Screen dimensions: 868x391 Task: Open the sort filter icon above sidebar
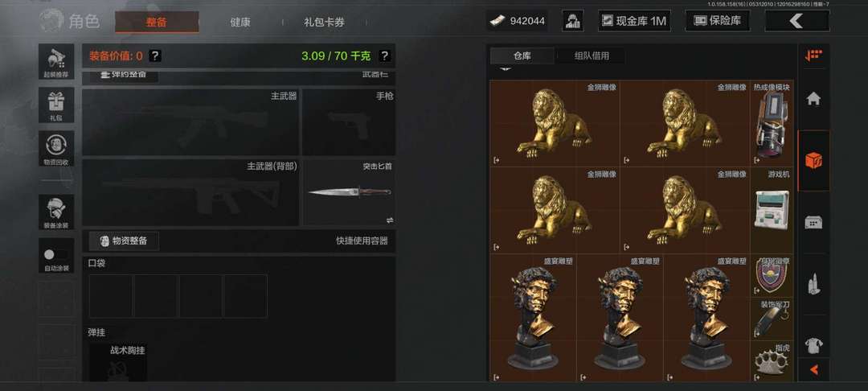[x=813, y=56]
